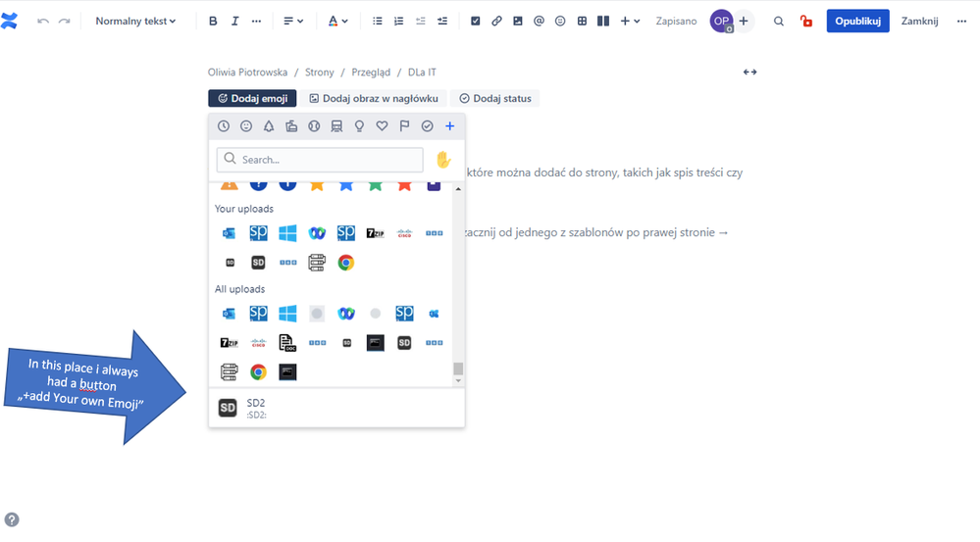
Task: Select document DOC emoji under All uploads
Action: pyautogui.click(x=287, y=343)
